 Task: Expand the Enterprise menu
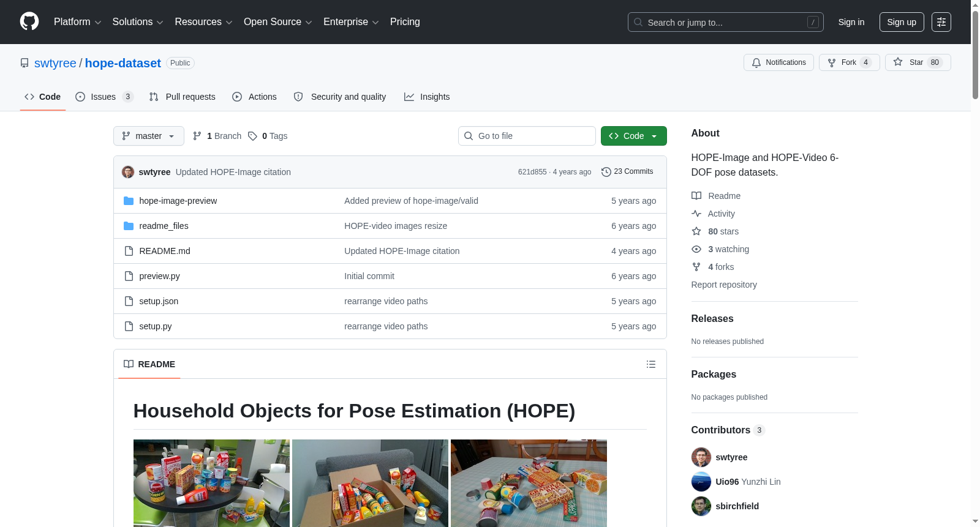351,22
